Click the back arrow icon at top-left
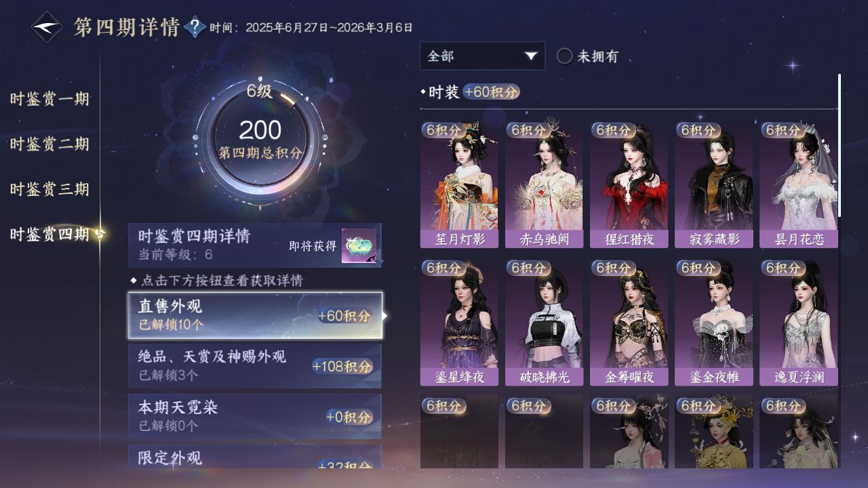868x488 pixels. (47, 27)
